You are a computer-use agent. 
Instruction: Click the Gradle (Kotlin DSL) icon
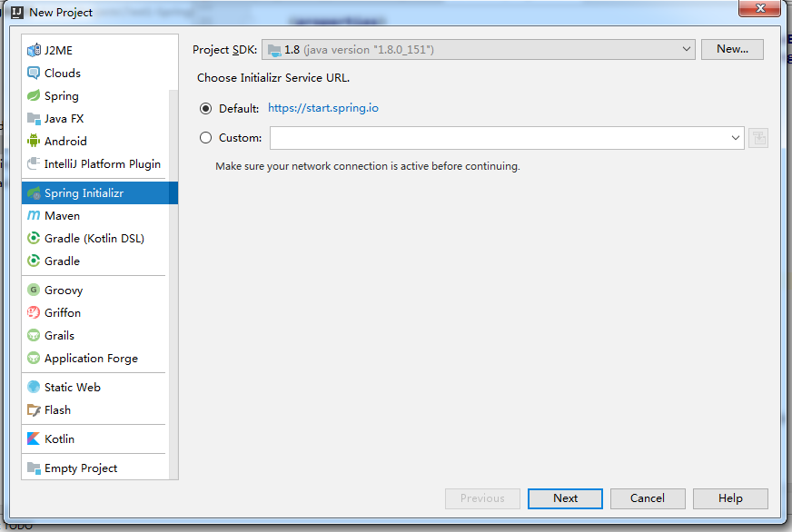tap(34, 238)
